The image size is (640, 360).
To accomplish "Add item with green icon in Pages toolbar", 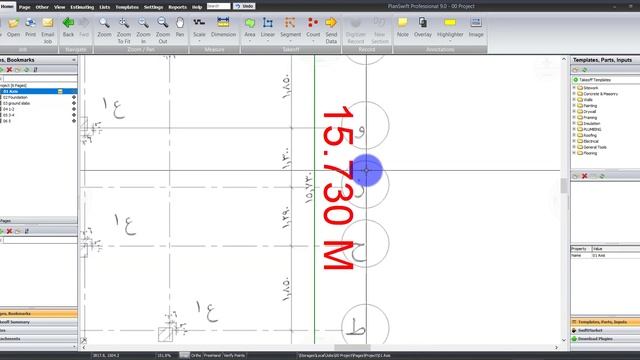I will pyautogui.click(x=1, y=70).
